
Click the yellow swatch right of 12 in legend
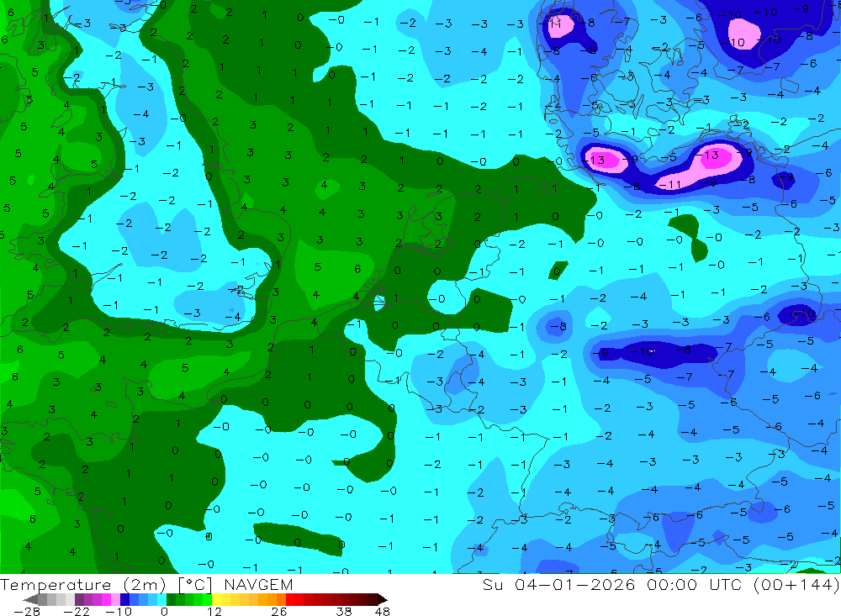coord(216,599)
